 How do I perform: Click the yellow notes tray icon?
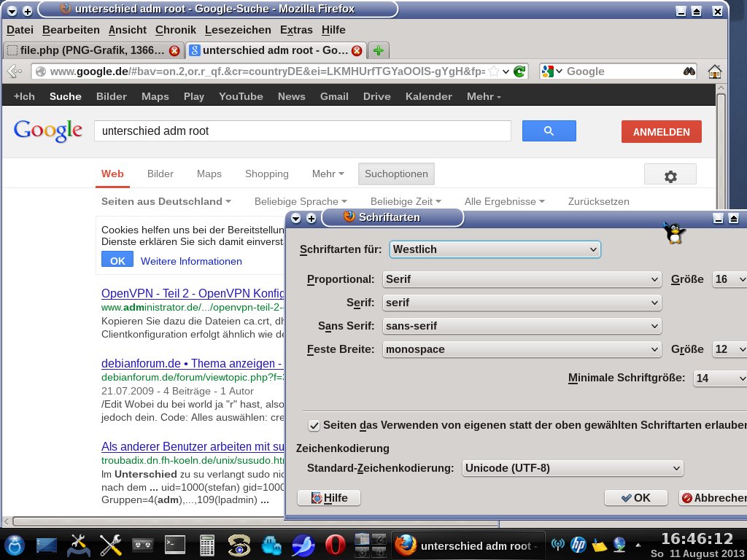pos(599,544)
